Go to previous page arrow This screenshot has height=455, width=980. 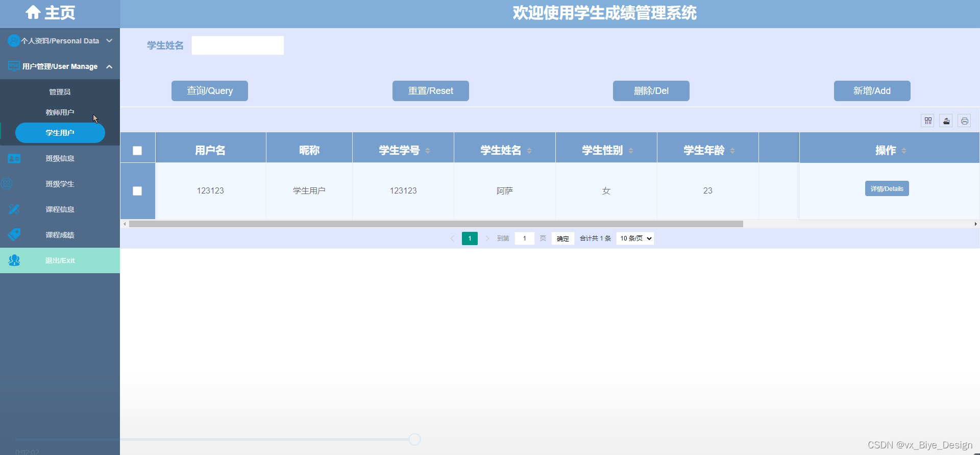[x=452, y=238]
